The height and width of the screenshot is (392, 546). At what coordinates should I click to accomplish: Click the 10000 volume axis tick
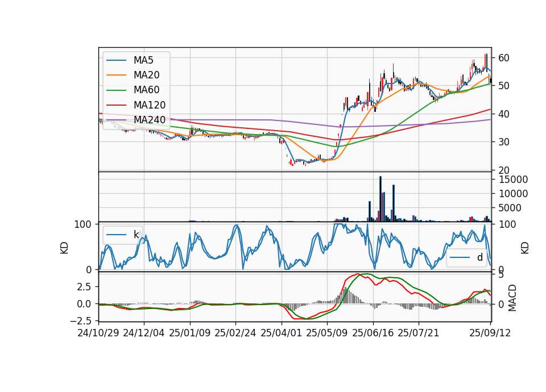click(513, 194)
